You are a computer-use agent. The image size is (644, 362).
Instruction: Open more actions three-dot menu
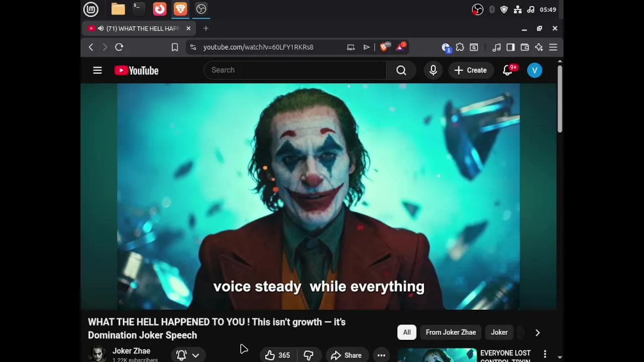tap(381, 355)
